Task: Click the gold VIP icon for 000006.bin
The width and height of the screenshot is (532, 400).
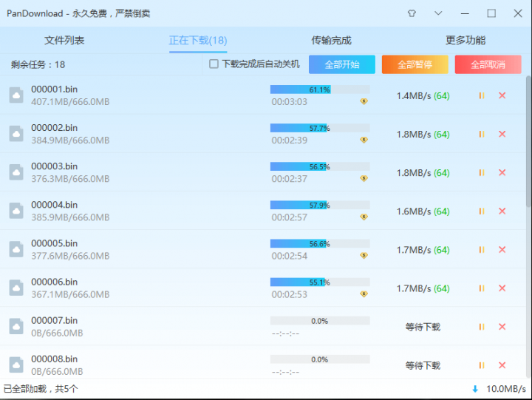Action: coord(364,294)
